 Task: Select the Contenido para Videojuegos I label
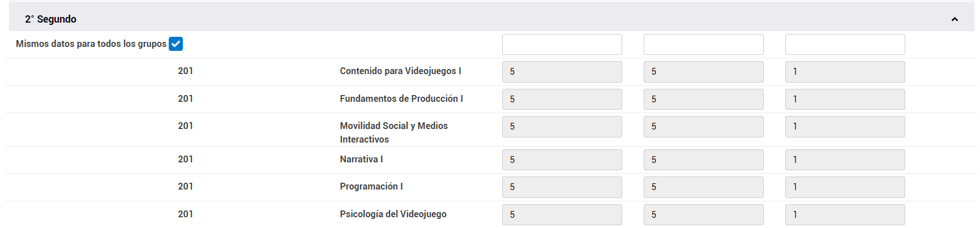(400, 71)
